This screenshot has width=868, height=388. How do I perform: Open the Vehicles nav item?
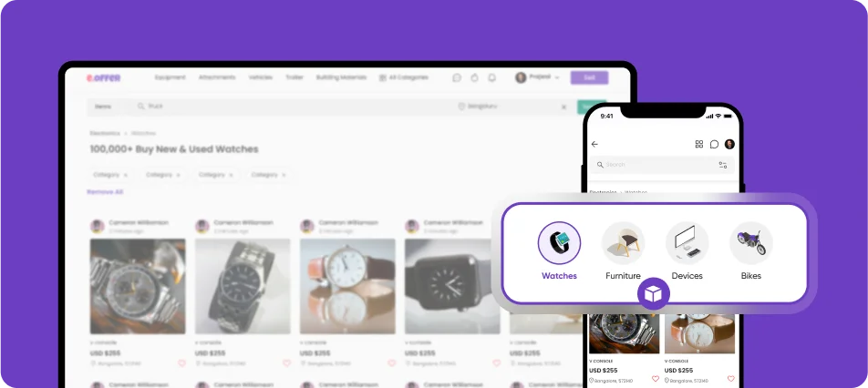point(260,77)
